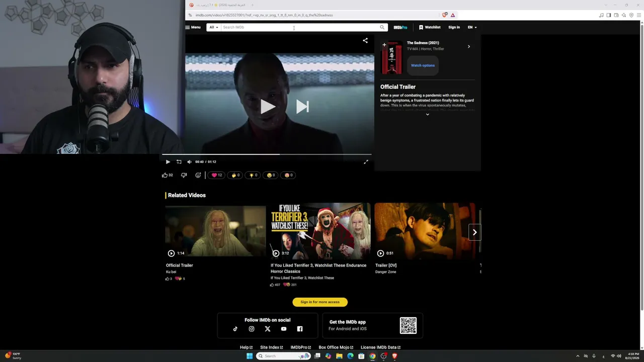Click the browser address bar URL
Viewport: 644px width, 362px height.
[x=264, y=15]
